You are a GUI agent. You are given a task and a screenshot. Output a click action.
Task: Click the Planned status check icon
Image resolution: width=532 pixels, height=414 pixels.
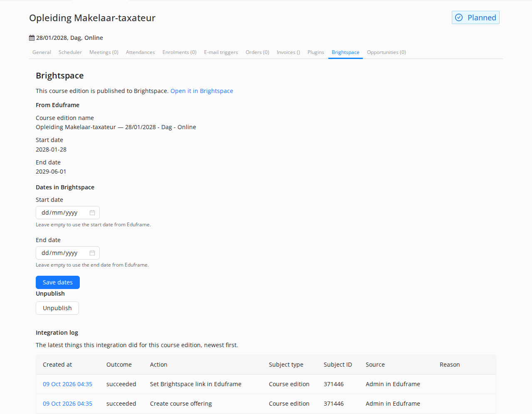point(459,17)
